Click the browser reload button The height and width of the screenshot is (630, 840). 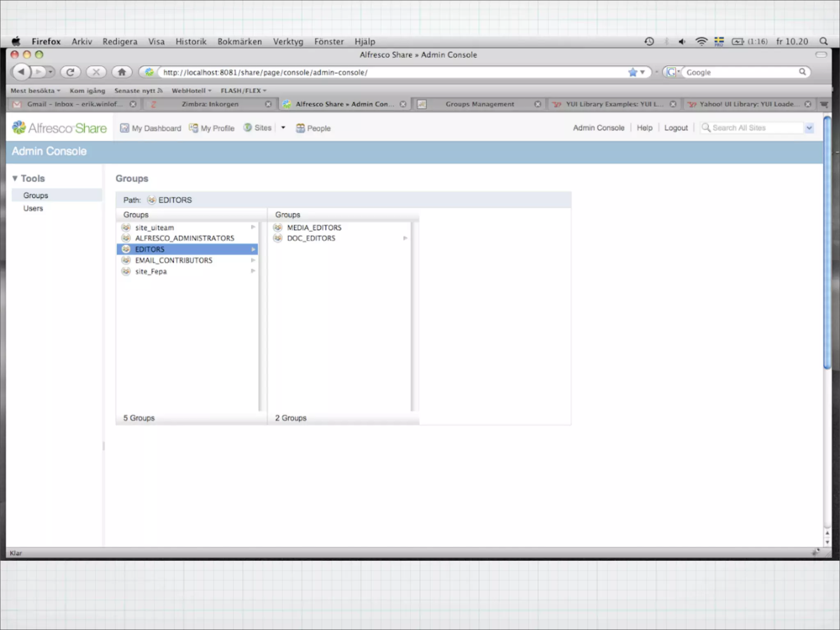click(70, 72)
